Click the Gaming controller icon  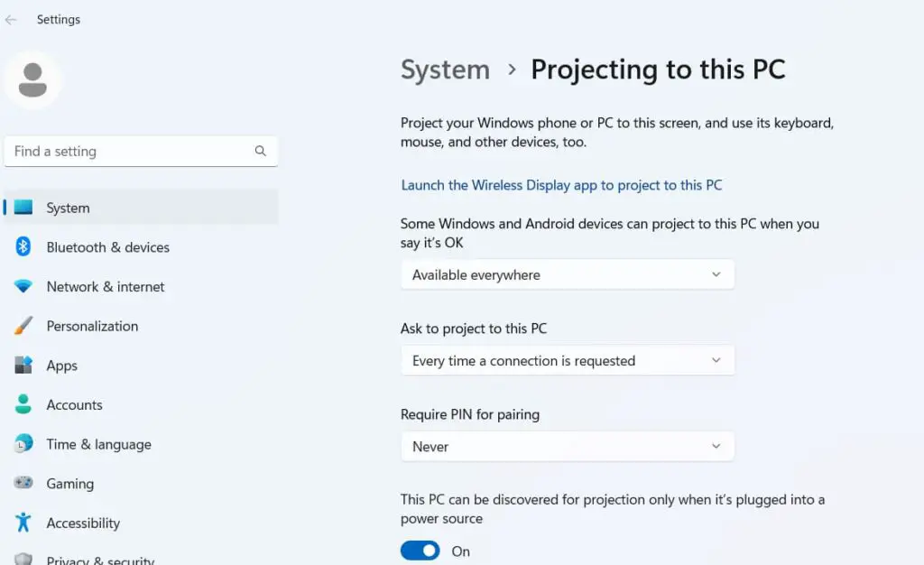tap(23, 484)
